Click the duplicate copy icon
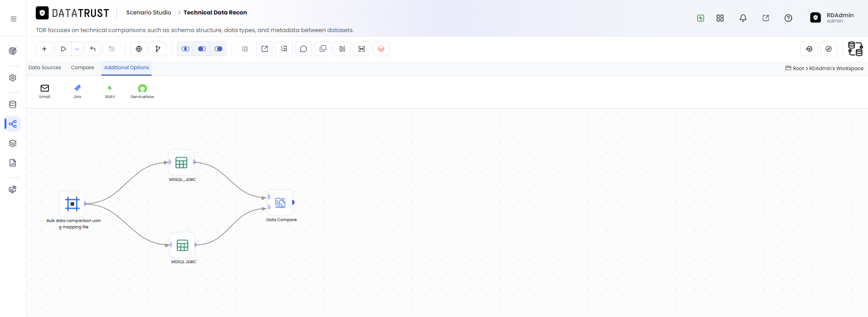 [x=323, y=49]
